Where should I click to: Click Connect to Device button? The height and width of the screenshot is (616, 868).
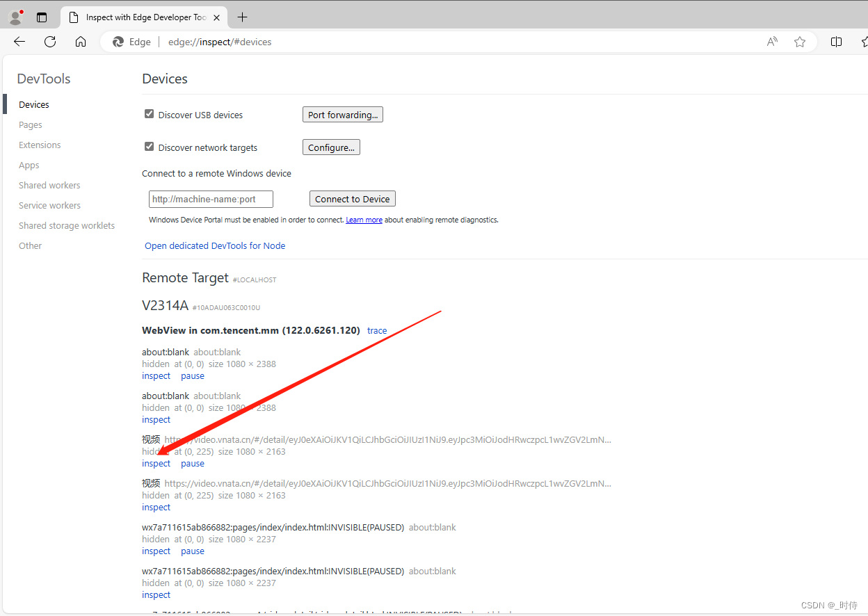pyautogui.click(x=353, y=199)
